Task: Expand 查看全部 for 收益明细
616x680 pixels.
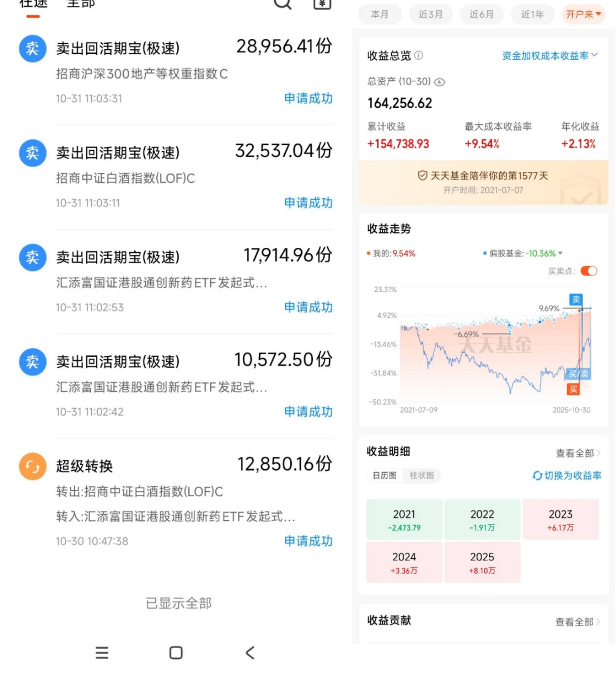Action: point(578,453)
